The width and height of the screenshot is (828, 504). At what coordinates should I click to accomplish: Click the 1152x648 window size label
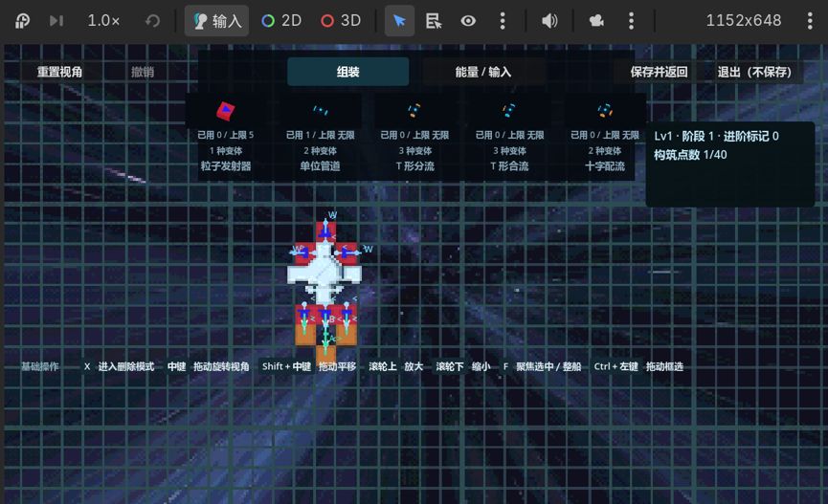[744, 21]
